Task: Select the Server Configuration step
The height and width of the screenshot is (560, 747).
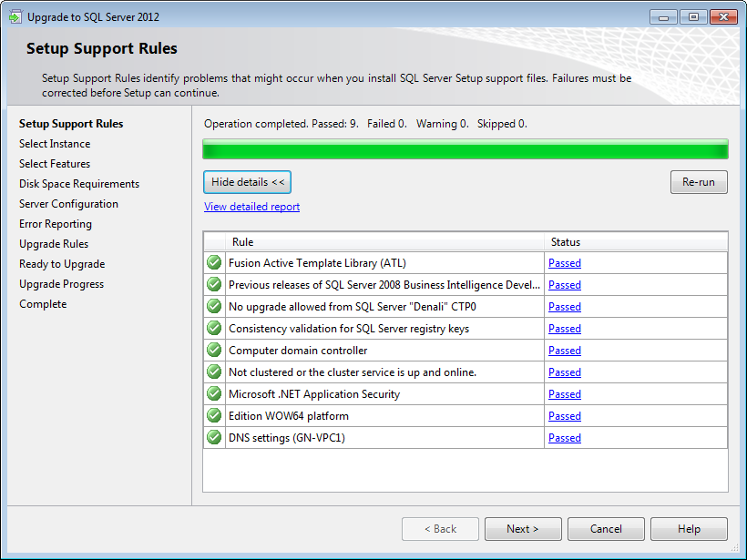Action: tap(68, 204)
